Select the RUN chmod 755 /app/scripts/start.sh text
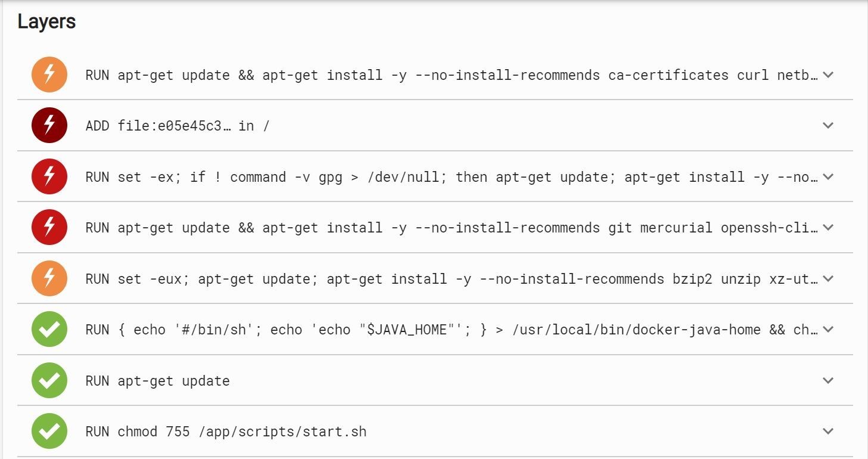The image size is (868, 459). (x=226, y=432)
